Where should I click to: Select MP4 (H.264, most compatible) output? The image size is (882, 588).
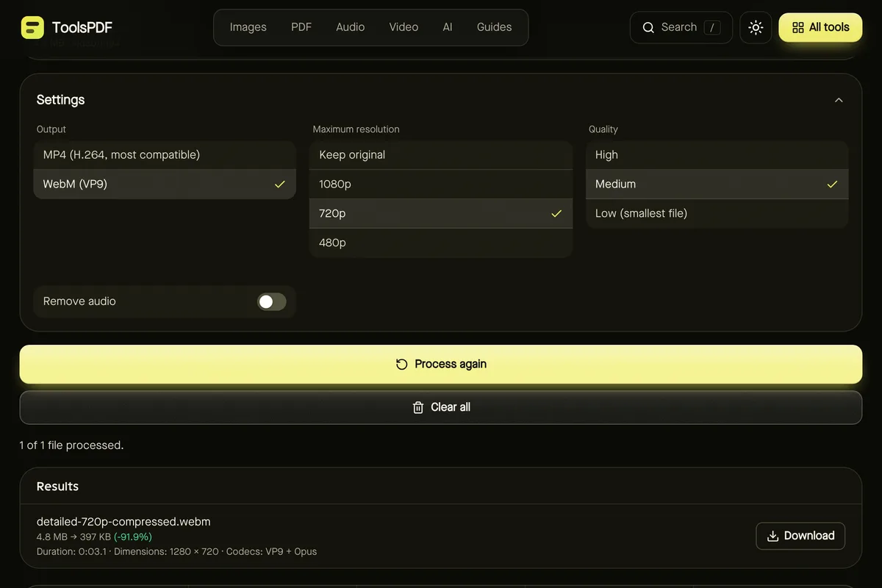pos(165,155)
